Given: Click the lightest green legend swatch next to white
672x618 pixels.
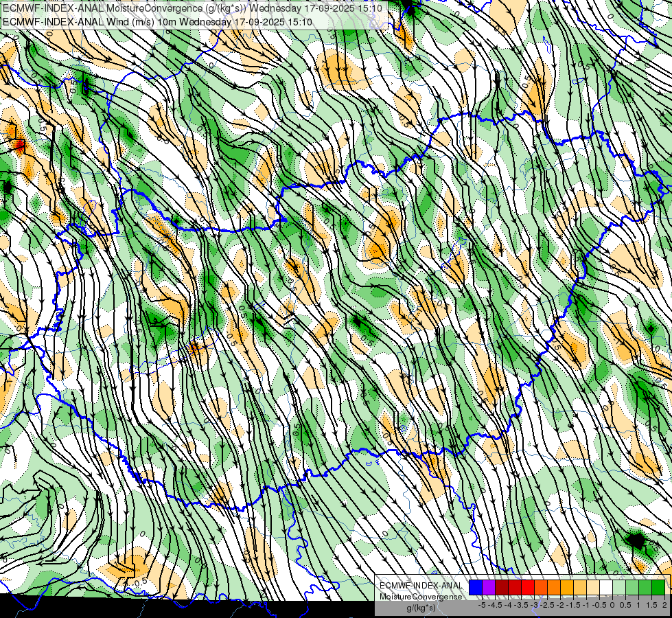Looking at the screenshot, I should pyautogui.click(x=619, y=587).
